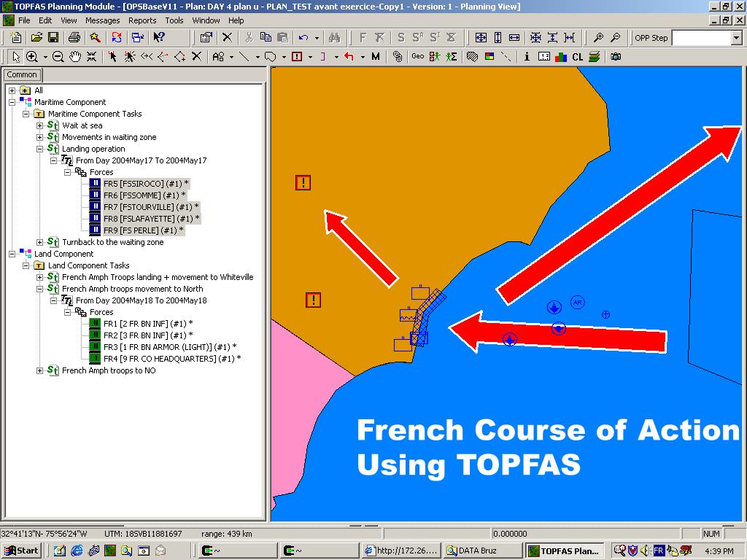The image size is (747, 560).
Task: Open the Tools menu
Action: pyautogui.click(x=174, y=20)
